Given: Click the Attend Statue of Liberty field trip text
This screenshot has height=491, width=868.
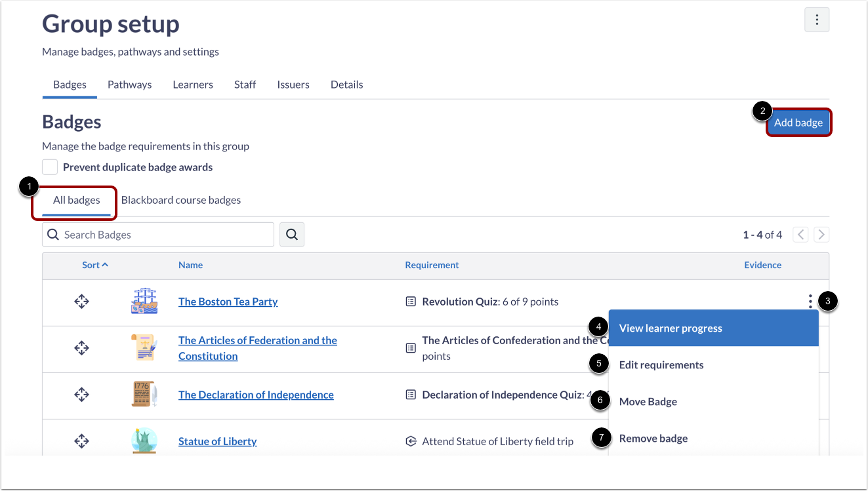Looking at the screenshot, I should [498, 441].
